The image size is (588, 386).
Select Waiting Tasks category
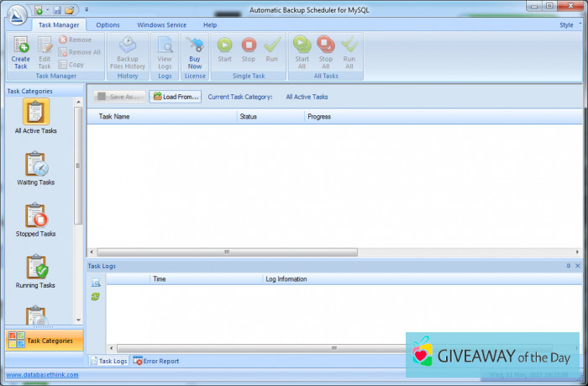pyautogui.click(x=35, y=169)
